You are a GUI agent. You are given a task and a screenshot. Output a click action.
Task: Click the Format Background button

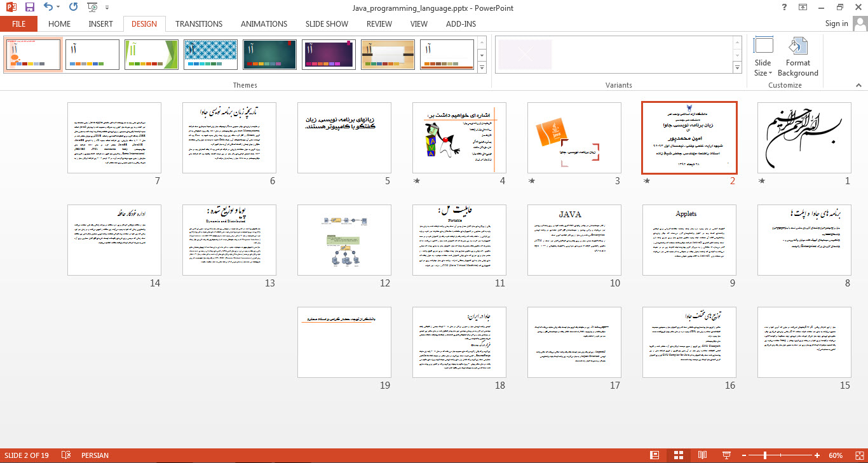(x=798, y=57)
